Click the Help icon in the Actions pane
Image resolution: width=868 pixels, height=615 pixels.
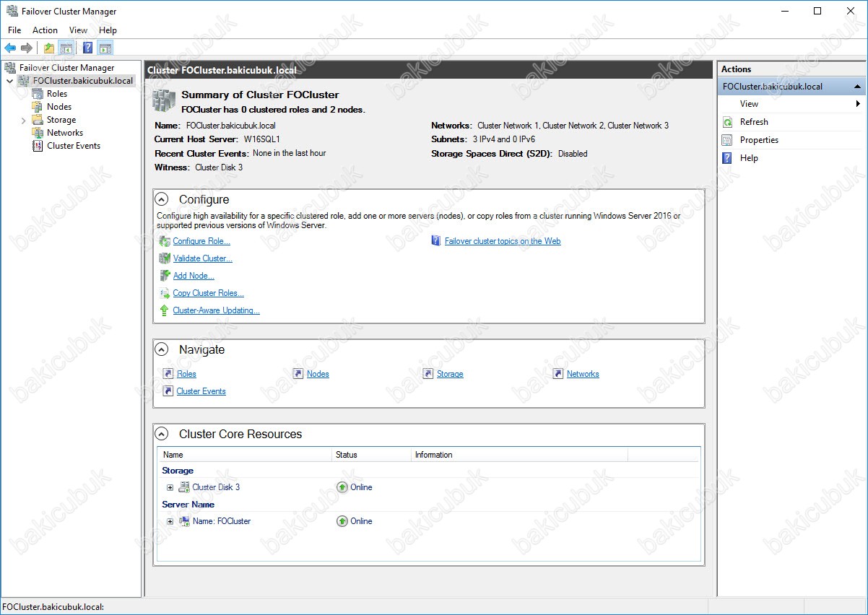727,158
